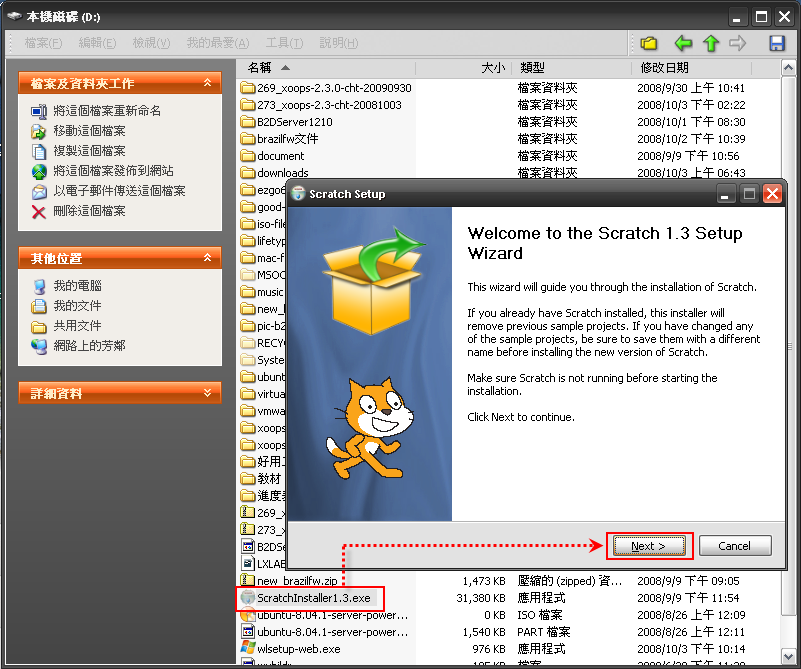Click 以電子郵件傳送這個檔案 link

pyautogui.click(x=119, y=191)
